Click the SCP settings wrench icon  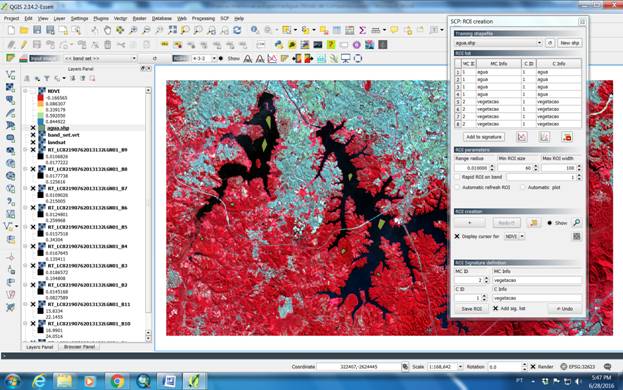pyautogui.click(x=334, y=59)
